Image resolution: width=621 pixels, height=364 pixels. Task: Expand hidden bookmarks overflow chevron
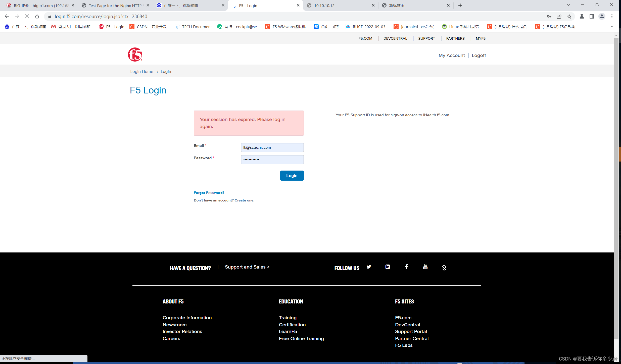[x=611, y=27]
